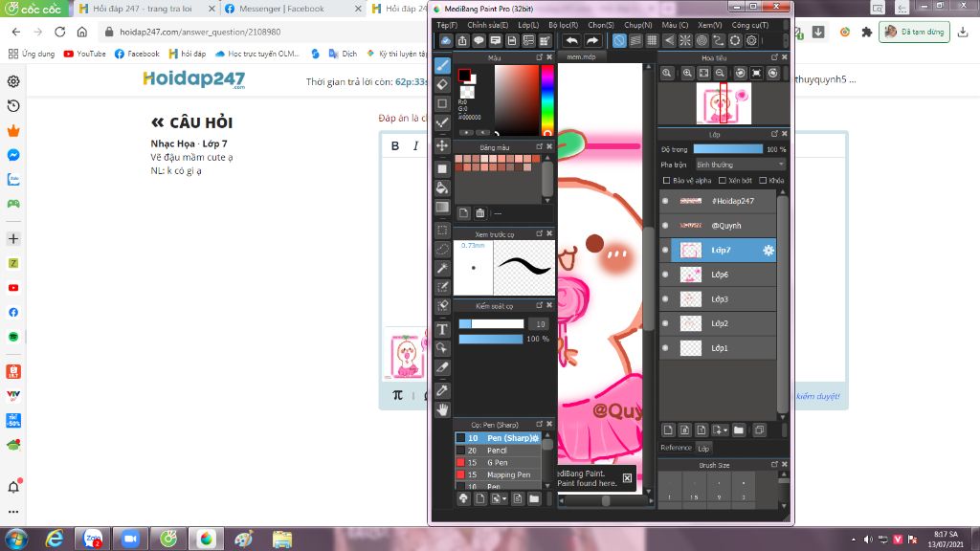Open Chỉnh sửa(E) menu
Viewport: 980px width, 551px height.
(x=487, y=25)
